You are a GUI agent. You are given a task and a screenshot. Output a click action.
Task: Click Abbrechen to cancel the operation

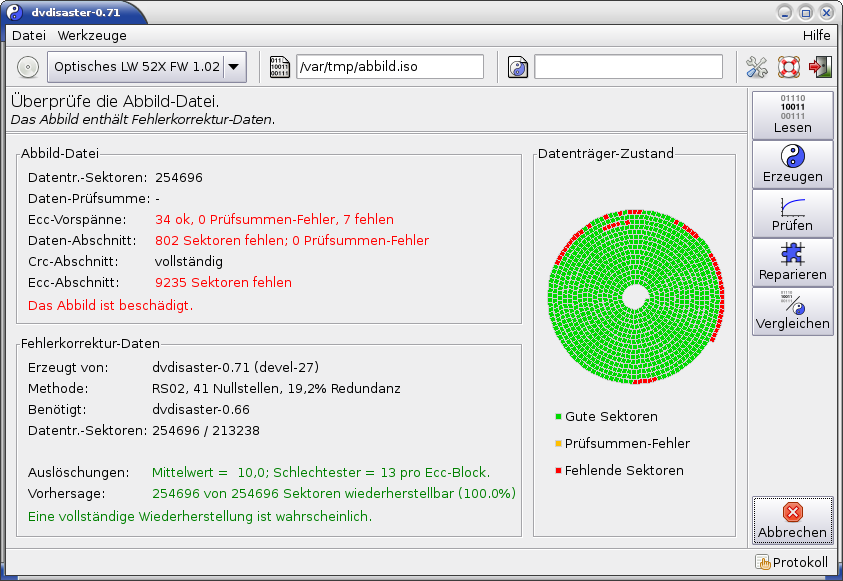pos(792,520)
